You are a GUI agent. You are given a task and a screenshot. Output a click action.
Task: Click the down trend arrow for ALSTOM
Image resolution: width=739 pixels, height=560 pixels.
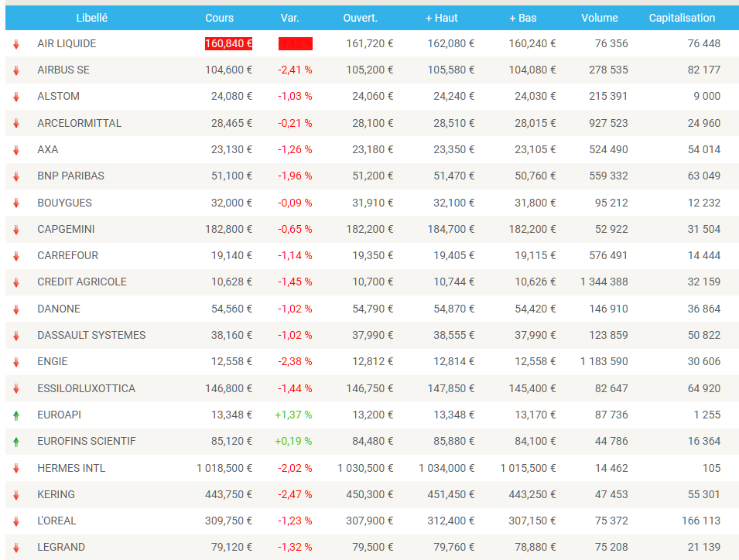(16, 97)
